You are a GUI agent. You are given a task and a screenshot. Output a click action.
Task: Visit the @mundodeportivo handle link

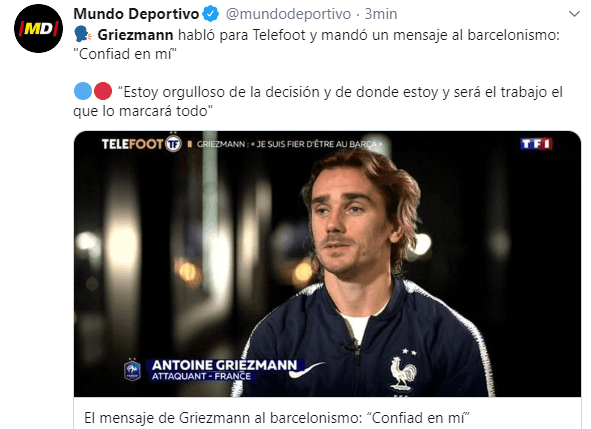[288, 14]
